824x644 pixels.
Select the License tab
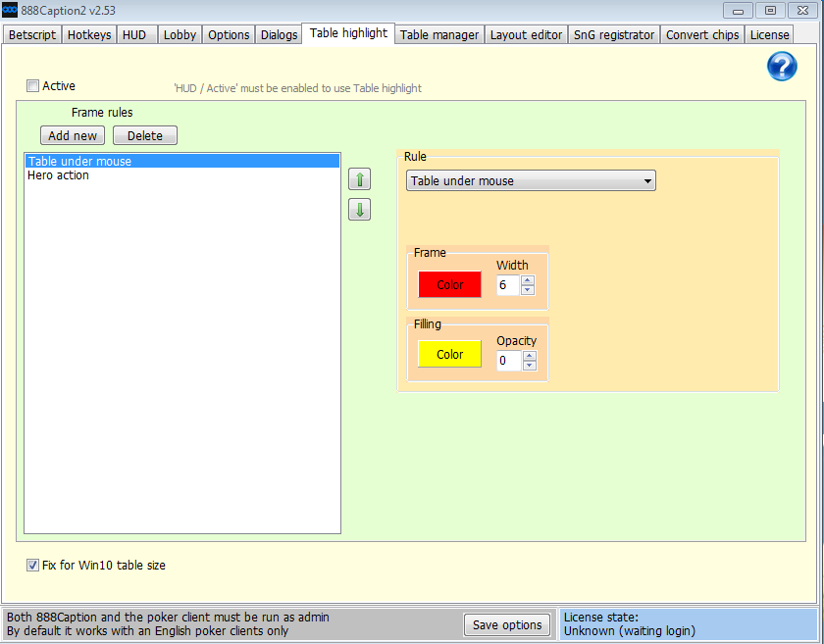coord(769,34)
